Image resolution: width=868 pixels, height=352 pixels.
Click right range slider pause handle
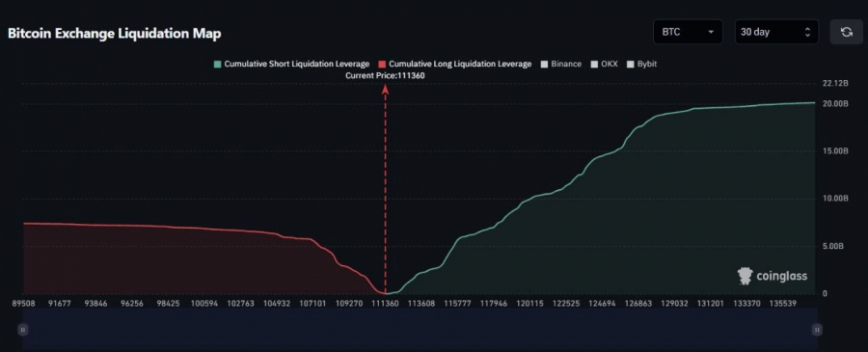[x=817, y=329]
